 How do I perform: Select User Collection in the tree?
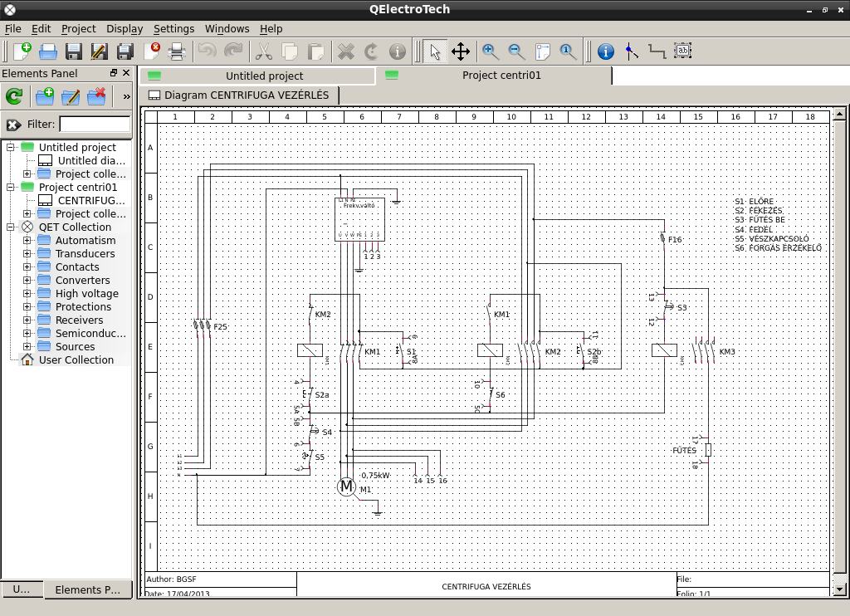click(x=76, y=359)
